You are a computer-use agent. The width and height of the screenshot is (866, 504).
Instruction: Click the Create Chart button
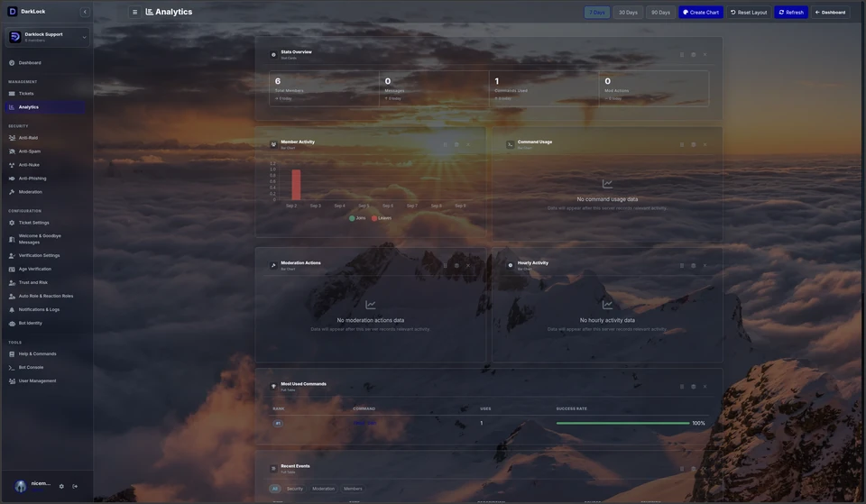[x=701, y=12]
